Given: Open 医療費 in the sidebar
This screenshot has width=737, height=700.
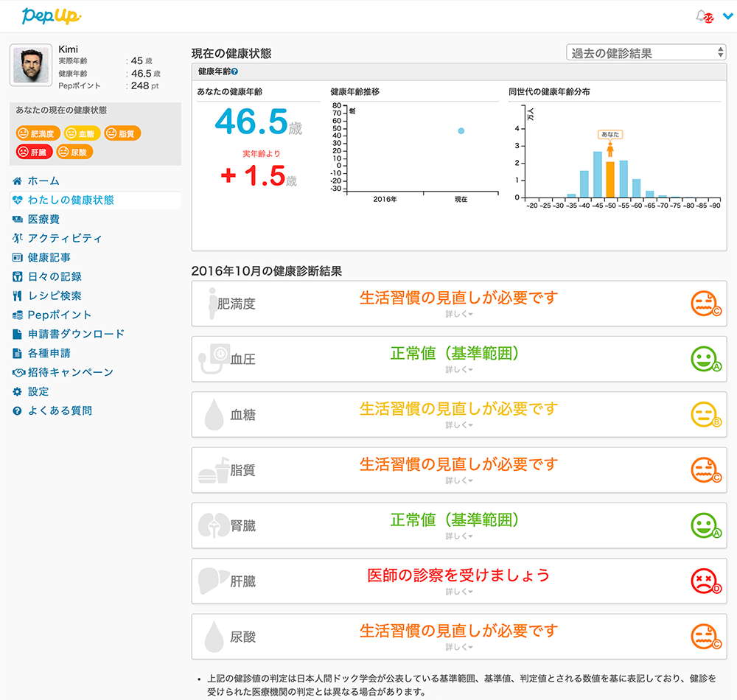Looking at the screenshot, I should click(43, 219).
